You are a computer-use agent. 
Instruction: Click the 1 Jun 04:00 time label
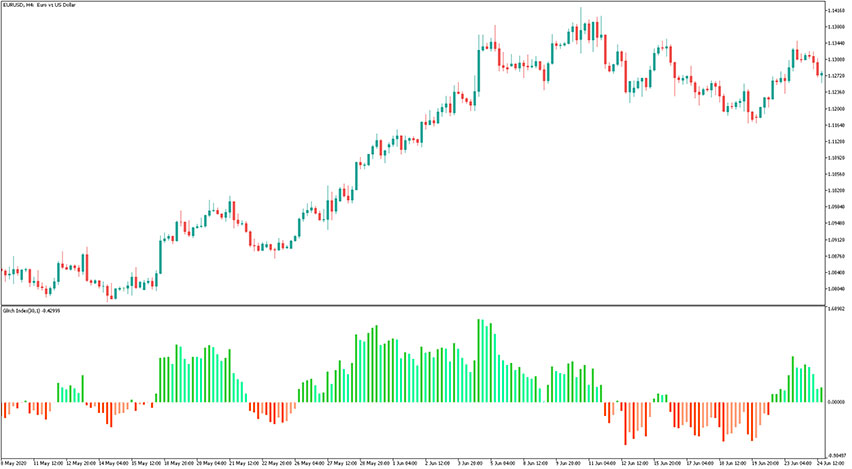(405, 464)
